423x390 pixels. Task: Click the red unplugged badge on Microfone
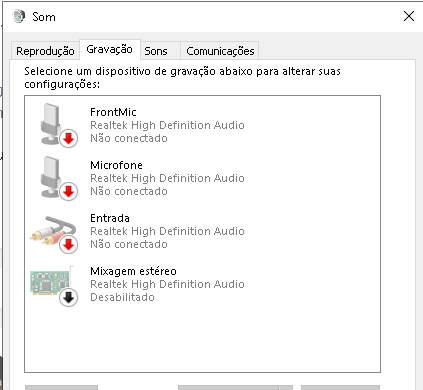(69, 192)
